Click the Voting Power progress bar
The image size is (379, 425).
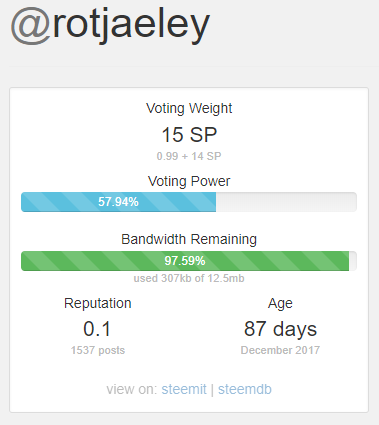189,202
